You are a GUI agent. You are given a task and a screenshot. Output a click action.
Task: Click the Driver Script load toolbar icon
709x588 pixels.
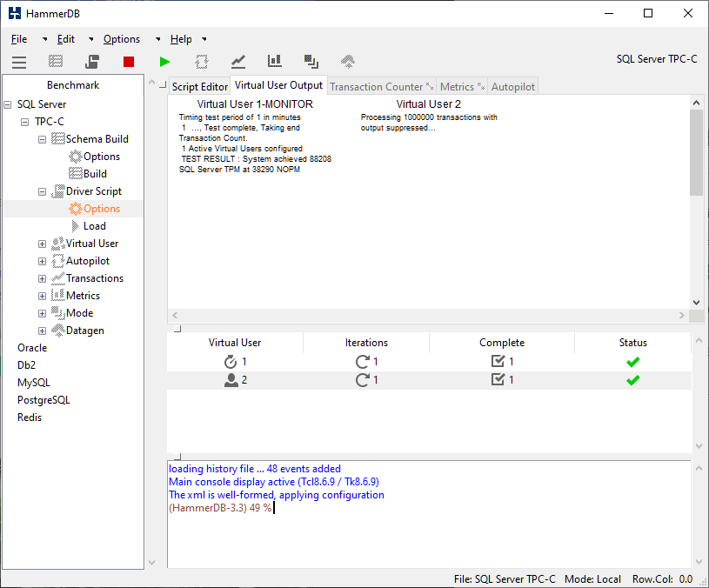tap(92, 61)
